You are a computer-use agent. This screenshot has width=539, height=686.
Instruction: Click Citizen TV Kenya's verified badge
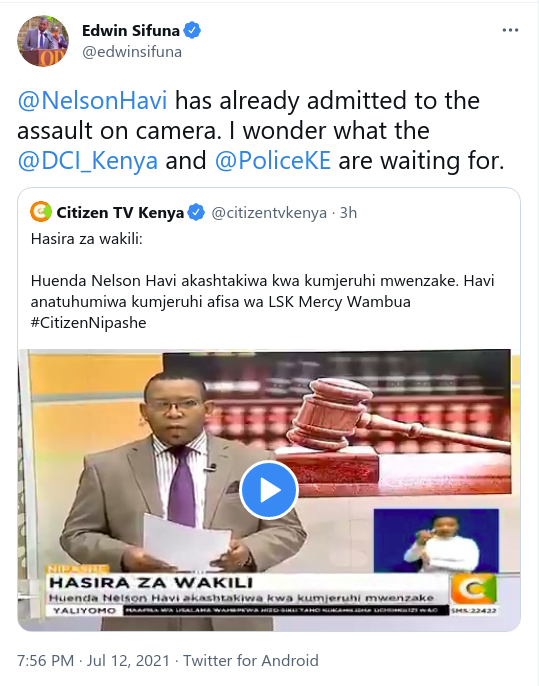pyautogui.click(x=196, y=213)
